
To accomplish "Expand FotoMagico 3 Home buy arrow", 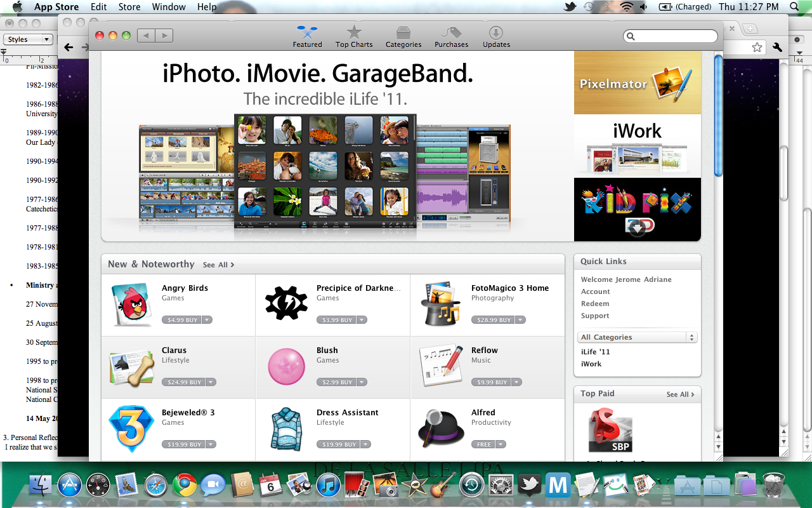I will pyautogui.click(x=520, y=320).
